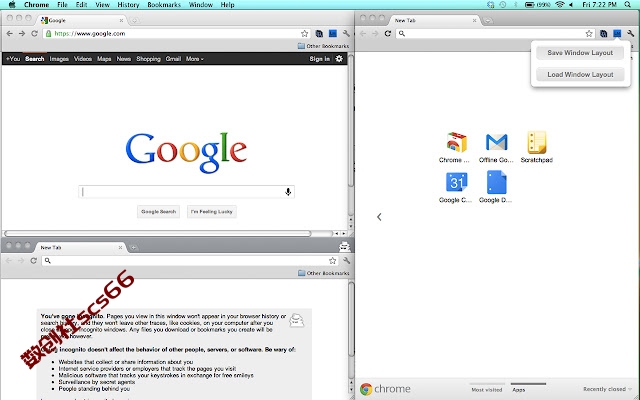Click the clock showing Fri 7:22 PM
The height and width of the screenshot is (400, 640).
tap(599, 5)
